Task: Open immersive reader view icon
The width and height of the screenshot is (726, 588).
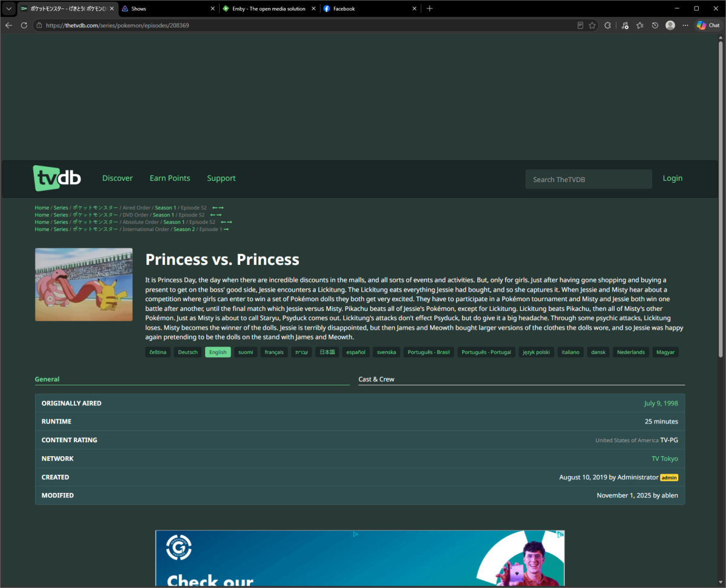Action: click(x=580, y=25)
